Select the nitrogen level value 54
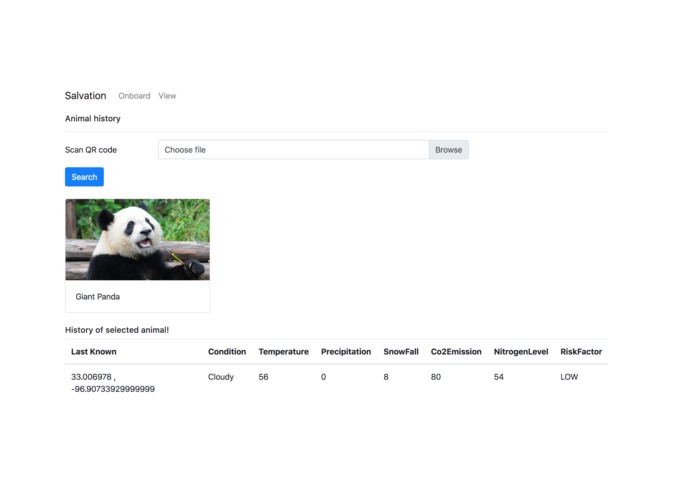 tap(499, 377)
